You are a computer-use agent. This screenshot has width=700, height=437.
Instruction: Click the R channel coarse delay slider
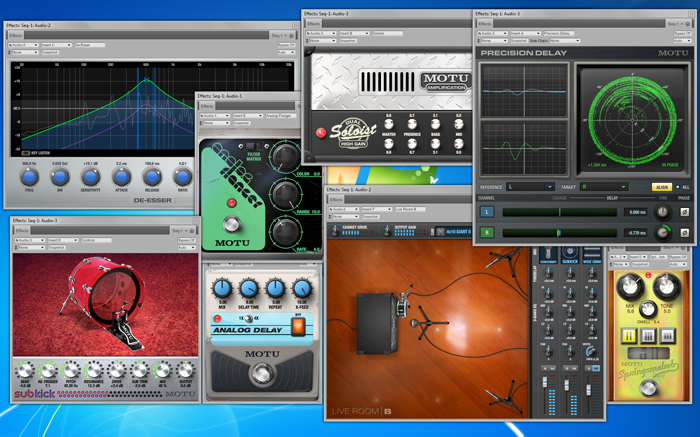coord(560,233)
